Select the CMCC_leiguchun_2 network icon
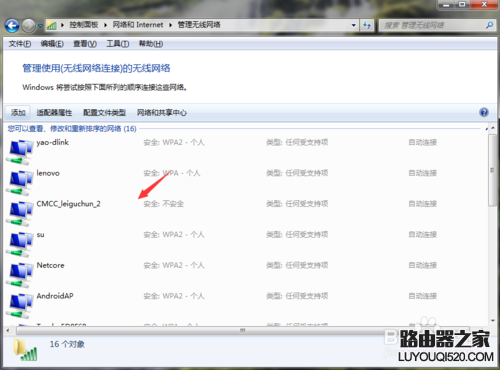The image size is (500, 370). [x=20, y=213]
